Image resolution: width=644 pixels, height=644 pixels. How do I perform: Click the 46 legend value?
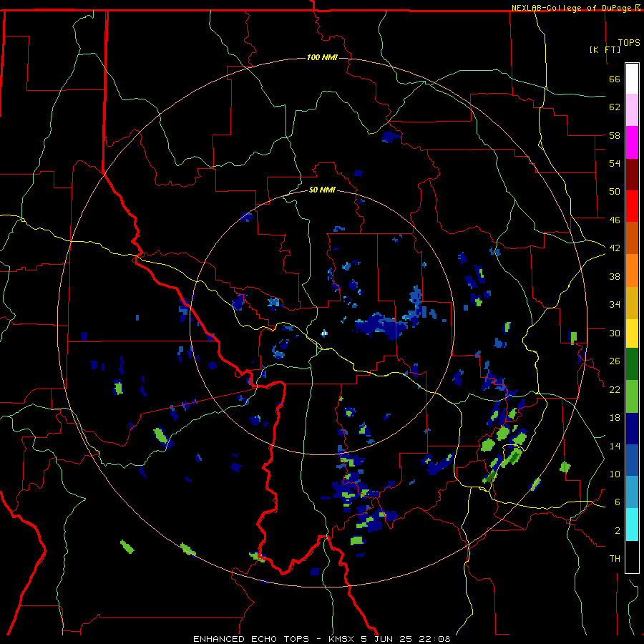coord(615,220)
